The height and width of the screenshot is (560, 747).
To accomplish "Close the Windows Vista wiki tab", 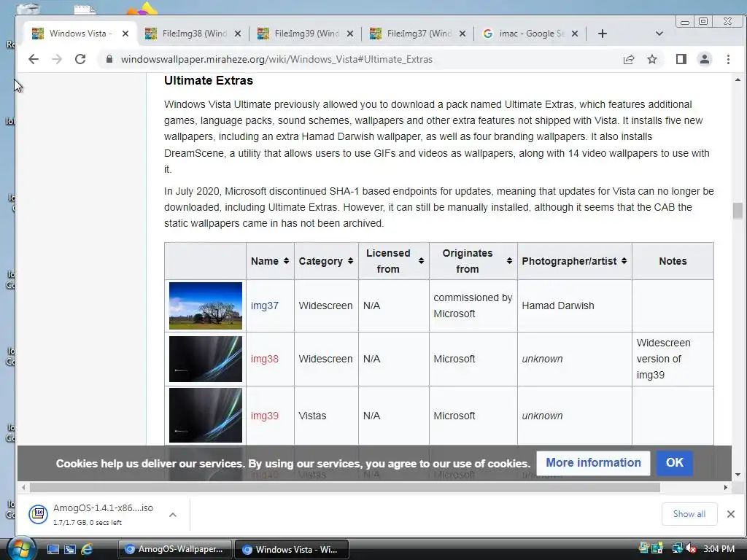I will [x=125, y=34].
